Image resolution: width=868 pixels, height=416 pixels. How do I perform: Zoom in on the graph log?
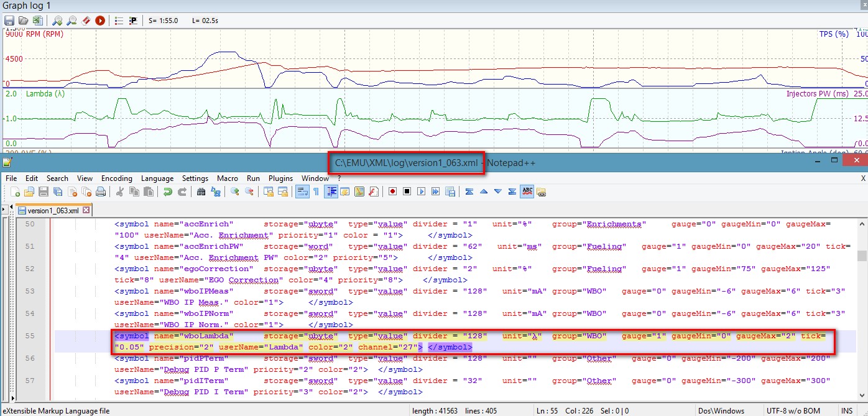coord(57,21)
